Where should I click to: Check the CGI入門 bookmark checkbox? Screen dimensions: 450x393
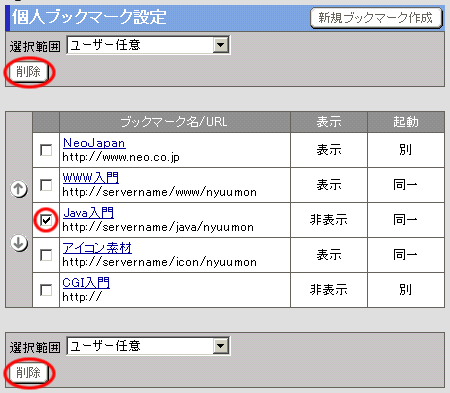click(x=46, y=290)
